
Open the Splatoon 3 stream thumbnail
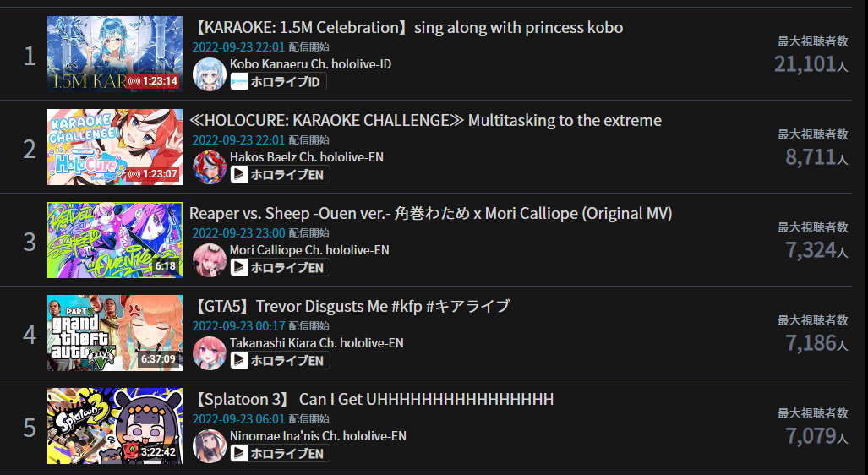(x=115, y=426)
